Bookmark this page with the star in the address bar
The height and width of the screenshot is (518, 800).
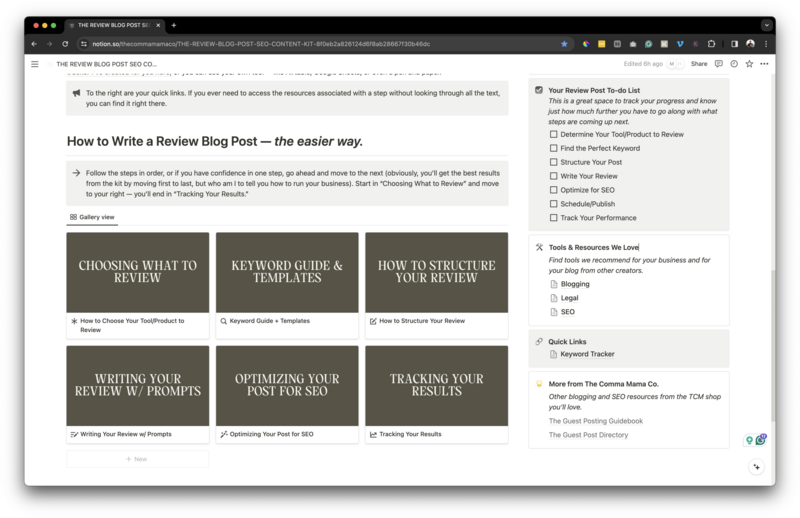(x=564, y=44)
